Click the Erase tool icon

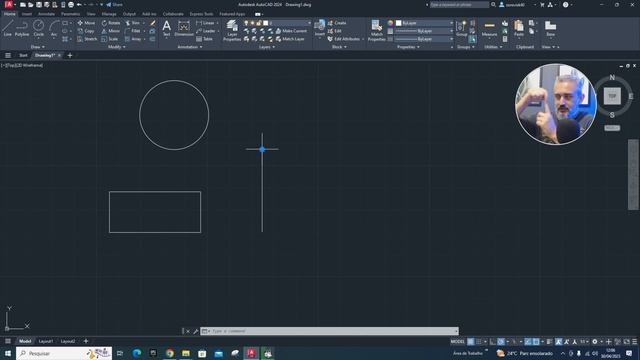coord(153,23)
